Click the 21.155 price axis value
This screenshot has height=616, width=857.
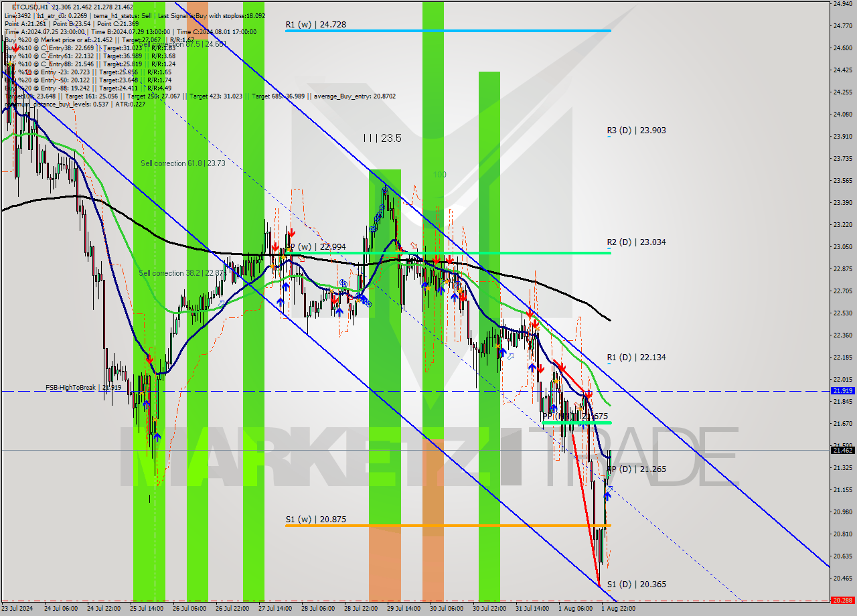click(x=842, y=490)
